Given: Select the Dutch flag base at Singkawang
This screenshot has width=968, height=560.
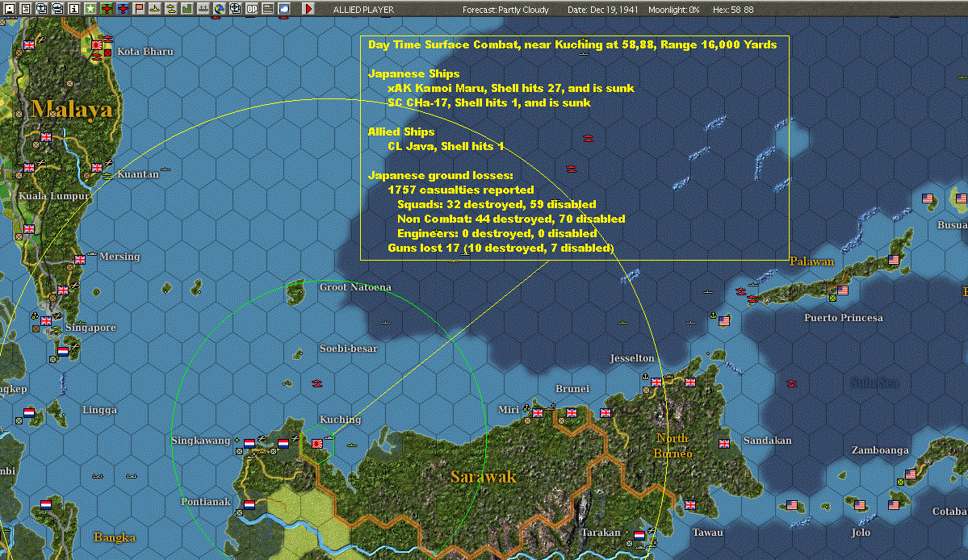Looking at the screenshot, I should pos(249,444).
